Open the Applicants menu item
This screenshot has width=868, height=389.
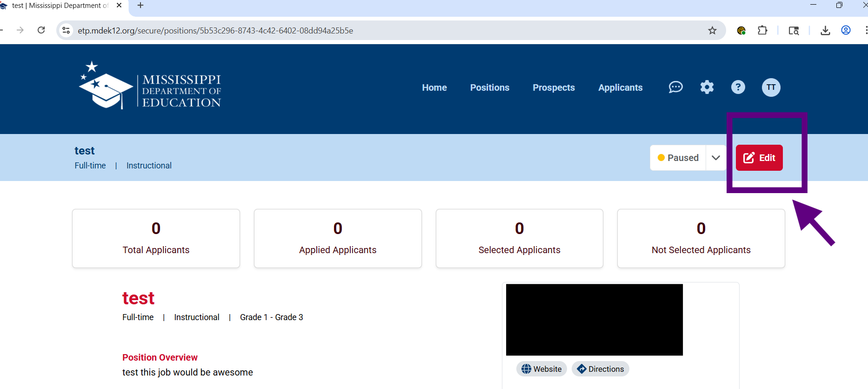[x=621, y=87]
